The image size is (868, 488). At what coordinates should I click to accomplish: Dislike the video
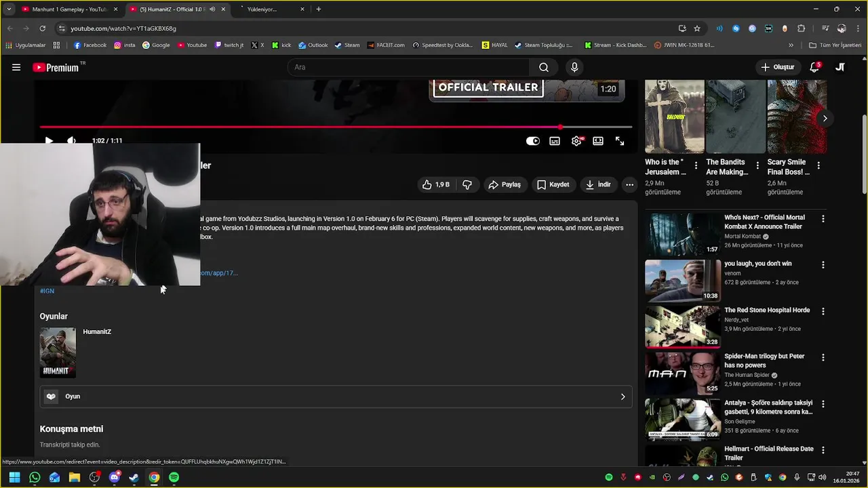coord(467,184)
